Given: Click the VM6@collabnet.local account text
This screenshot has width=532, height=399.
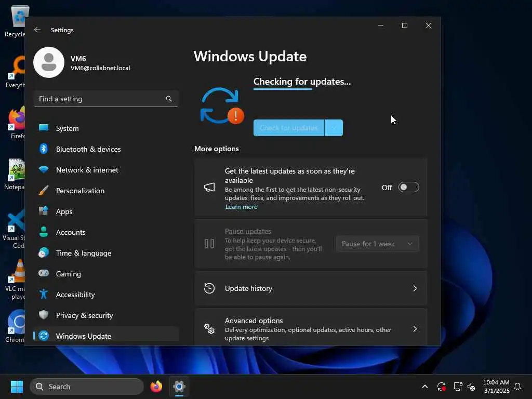Looking at the screenshot, I should pyautogui.click(x=100, y=68).
